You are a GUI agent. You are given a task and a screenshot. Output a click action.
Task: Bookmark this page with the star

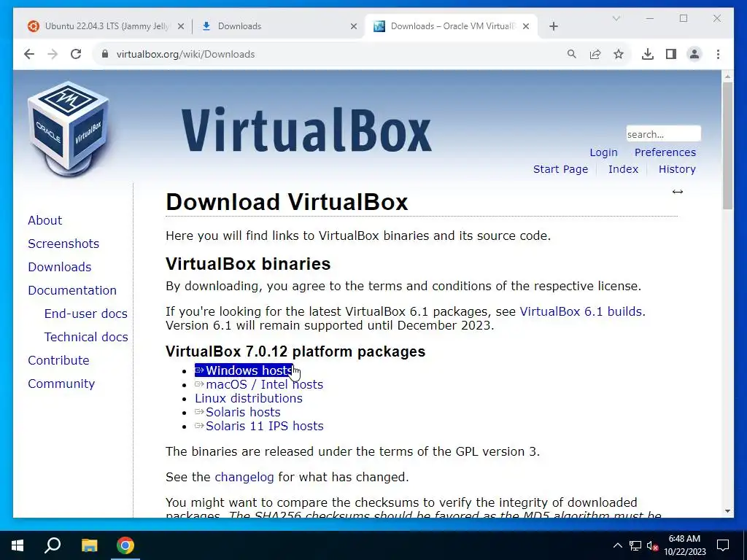click(x=619, y=54)
